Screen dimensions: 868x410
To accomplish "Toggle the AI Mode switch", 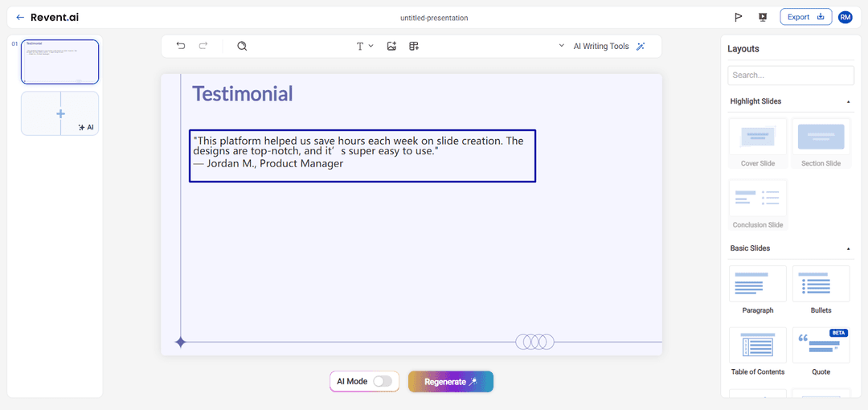I will point(383,381).
